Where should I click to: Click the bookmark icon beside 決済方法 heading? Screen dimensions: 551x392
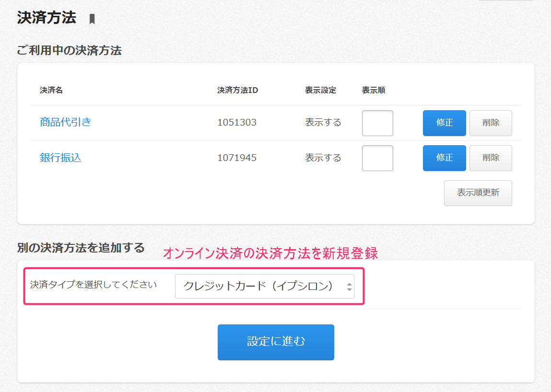tap(92, 19)
